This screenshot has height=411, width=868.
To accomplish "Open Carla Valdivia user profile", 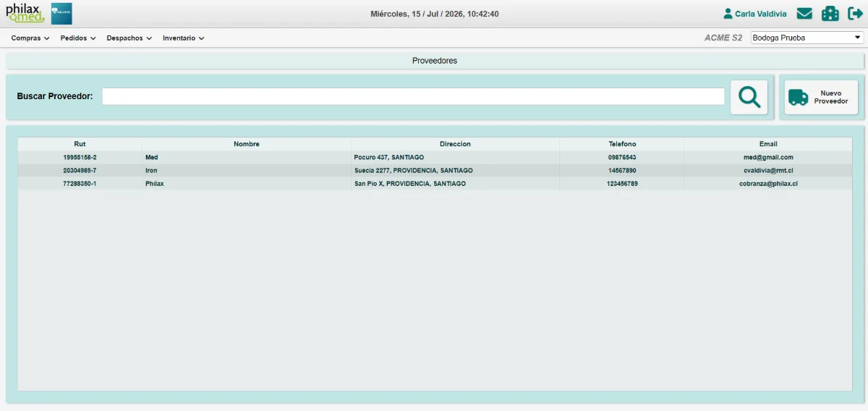I will coord(755,14).
